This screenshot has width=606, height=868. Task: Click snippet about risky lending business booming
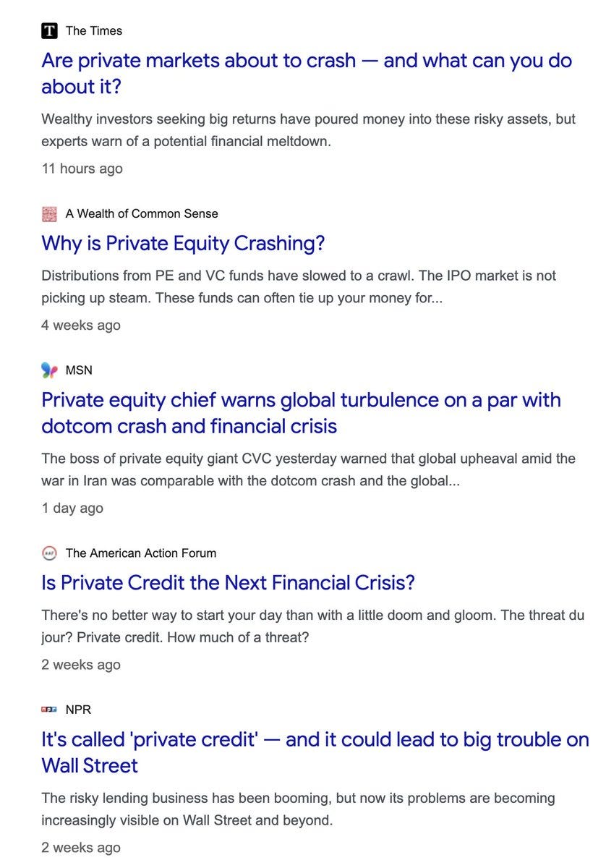(299, 809)
